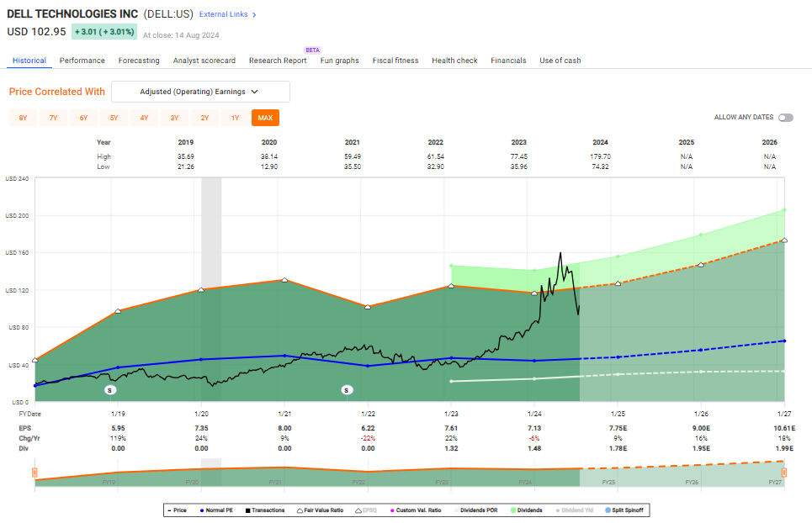Click the left range slider handle
Screen dimensions: 812x523
[34, 473]
